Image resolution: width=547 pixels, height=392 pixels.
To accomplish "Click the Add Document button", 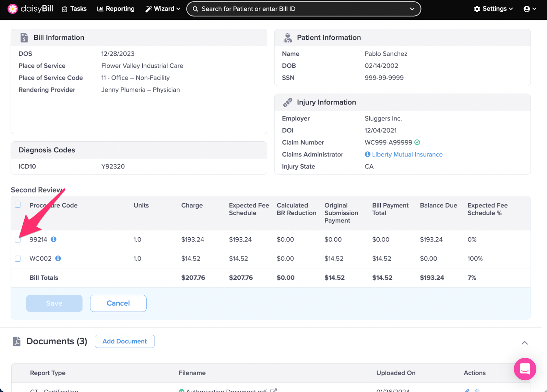I will point(124,341).
